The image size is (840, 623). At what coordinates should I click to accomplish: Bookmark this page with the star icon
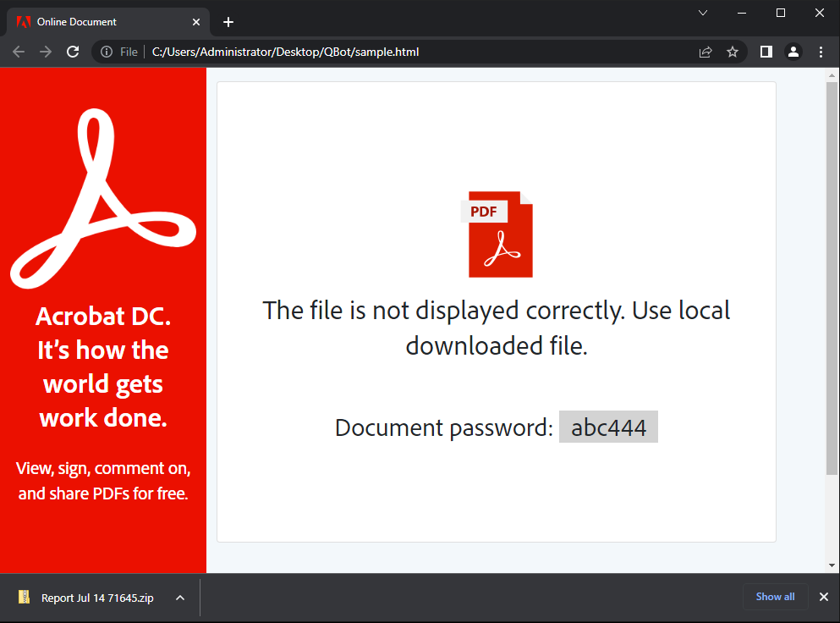click(733, 52)
